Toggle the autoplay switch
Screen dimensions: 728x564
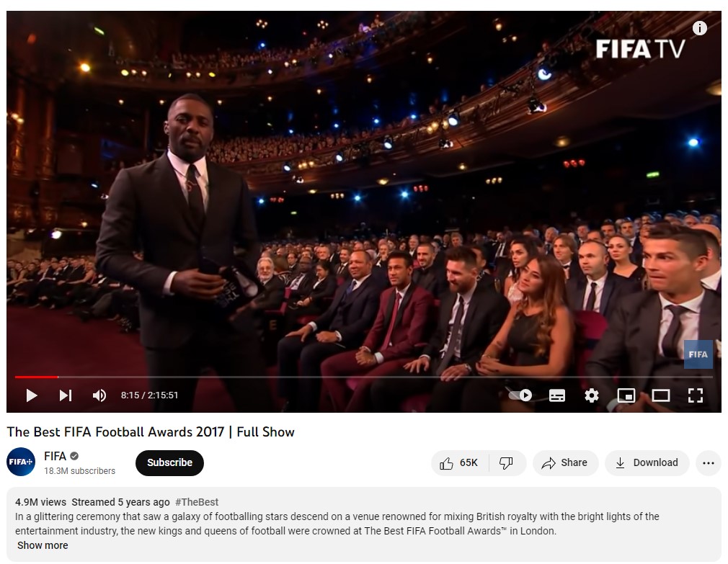520,395
